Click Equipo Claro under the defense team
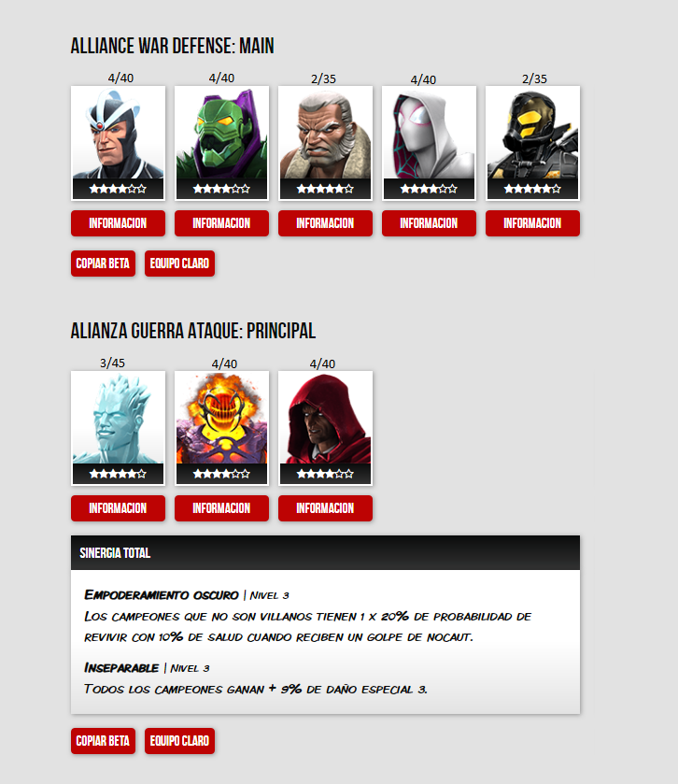This screenshot has width=678, height=784. click(179, 264)
